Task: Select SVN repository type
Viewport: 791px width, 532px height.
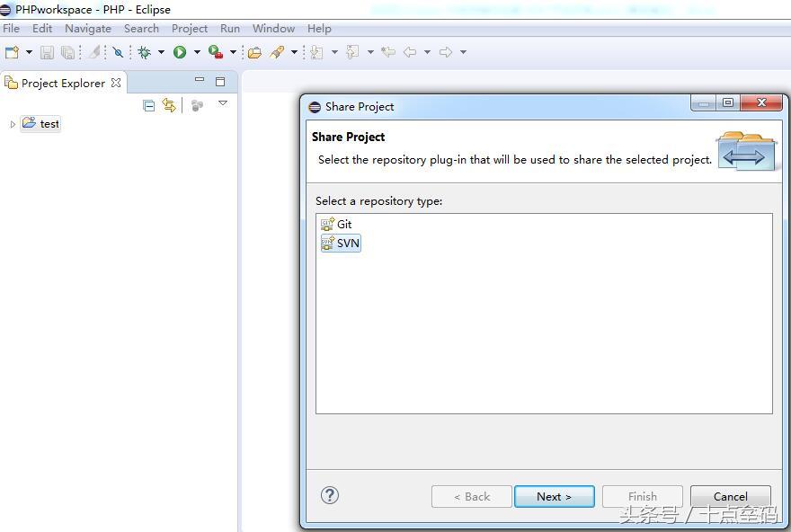Action: 347,243
